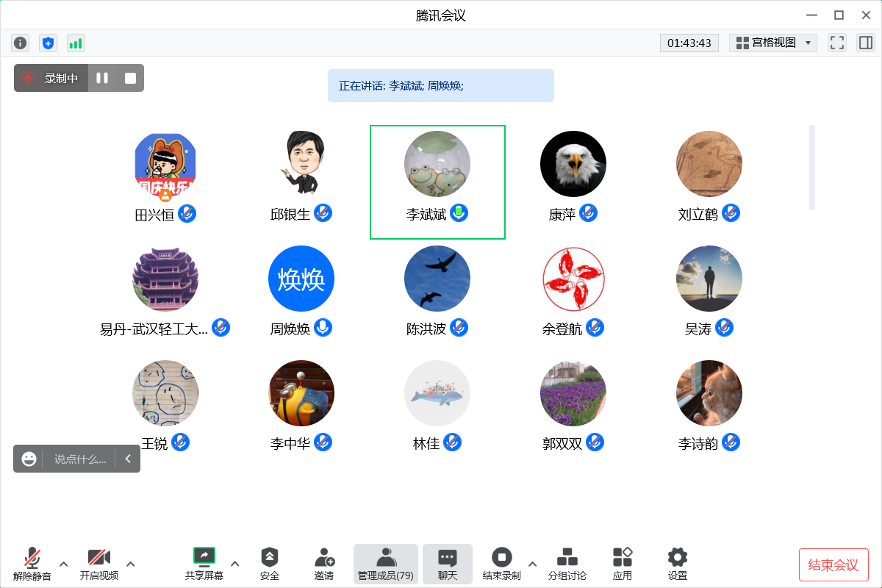The image size is (882, 588).
Task: Expand screen share options arrow
Action: 235,564
